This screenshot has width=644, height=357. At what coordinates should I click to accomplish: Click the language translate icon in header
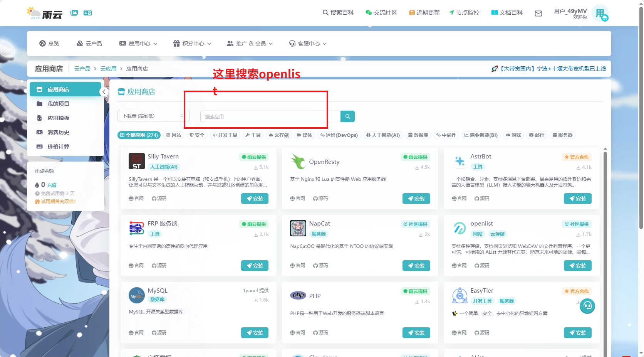(x=88, y=13)
